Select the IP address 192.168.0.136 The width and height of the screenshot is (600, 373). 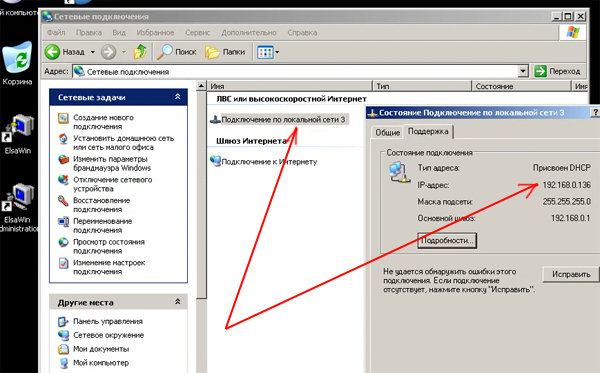[x=566, y=185]
